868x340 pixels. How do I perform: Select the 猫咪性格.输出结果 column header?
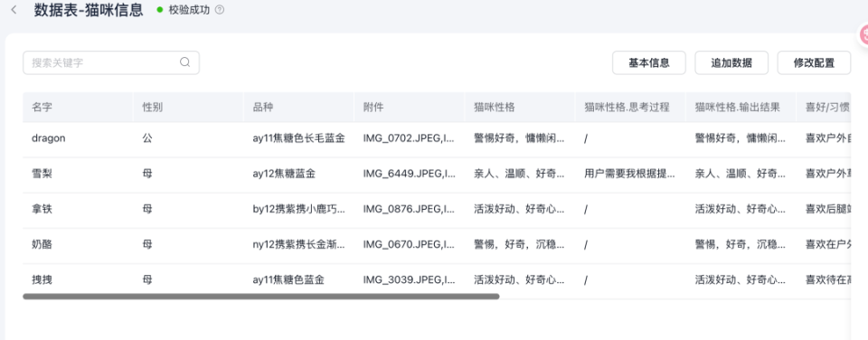pos(741,108)
